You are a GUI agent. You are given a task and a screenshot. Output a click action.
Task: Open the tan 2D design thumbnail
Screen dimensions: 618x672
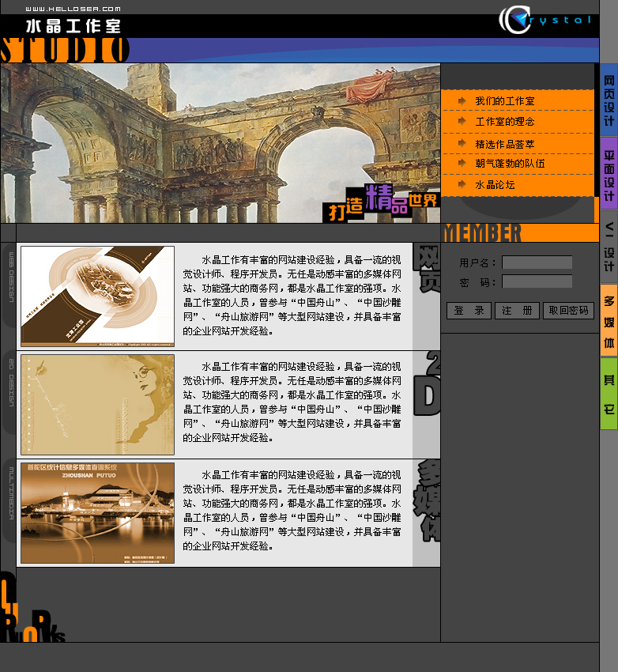(x=98, y=405)
